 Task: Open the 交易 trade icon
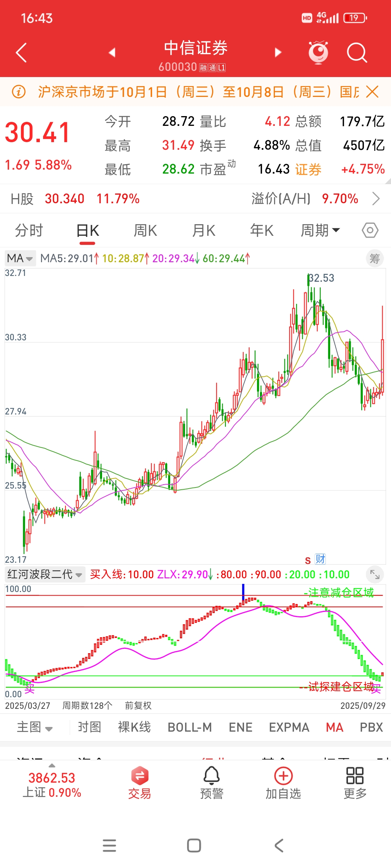tap(139, 783)
